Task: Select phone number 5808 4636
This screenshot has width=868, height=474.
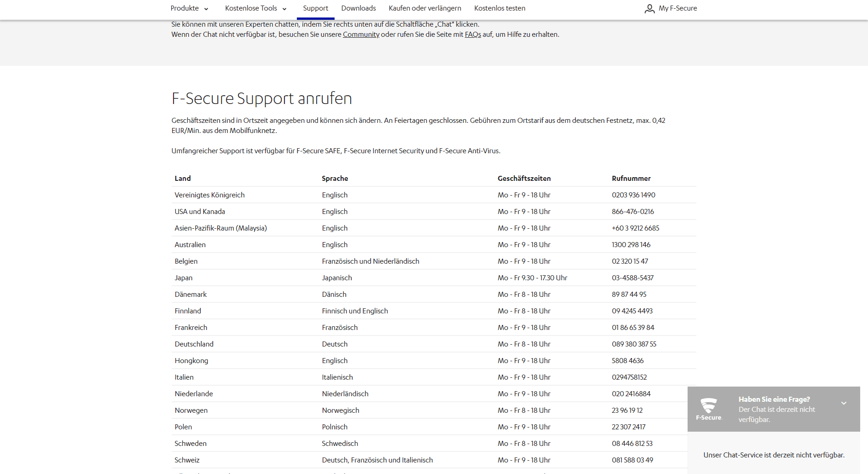Action: (x=628, y=361)
